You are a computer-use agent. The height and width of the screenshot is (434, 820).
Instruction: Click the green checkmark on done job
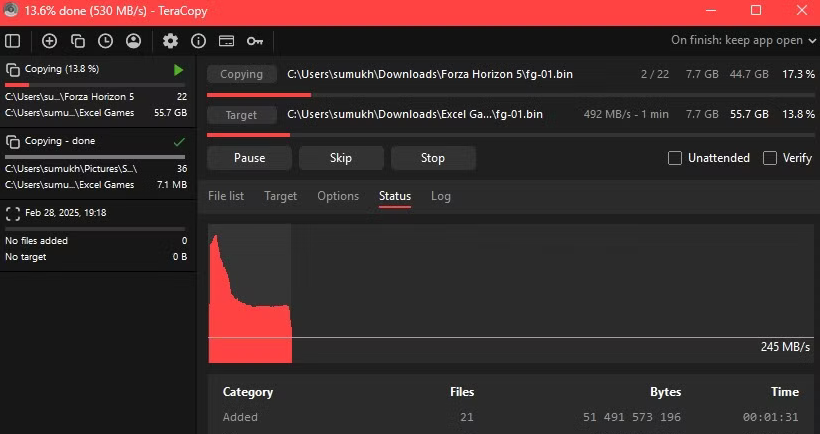179,142
